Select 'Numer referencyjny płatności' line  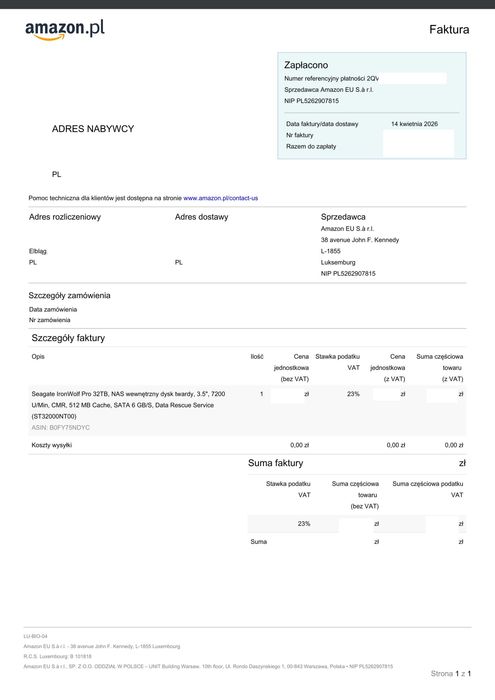[331, 79]
